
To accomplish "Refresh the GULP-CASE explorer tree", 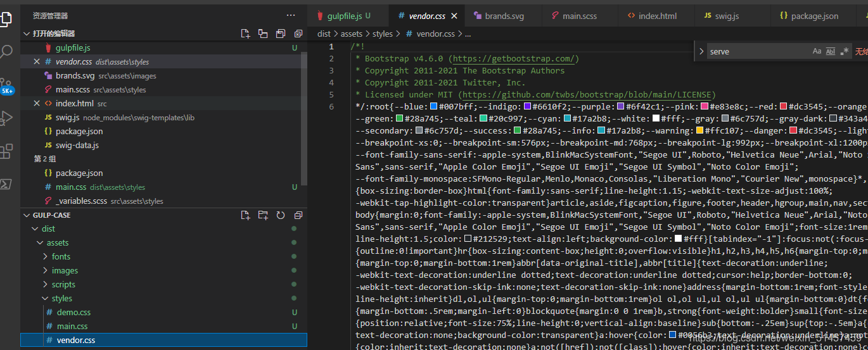I will [281, 215].
